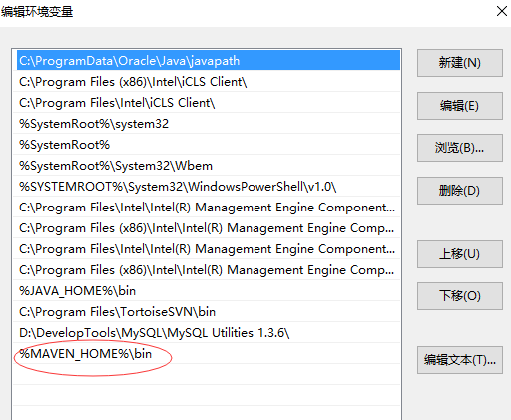The width and height of the screenshot is (511, 420).
Task: Select C:\ProgramData\Oracle\Java\javapath entry
Action: click(x=209, y=60)
